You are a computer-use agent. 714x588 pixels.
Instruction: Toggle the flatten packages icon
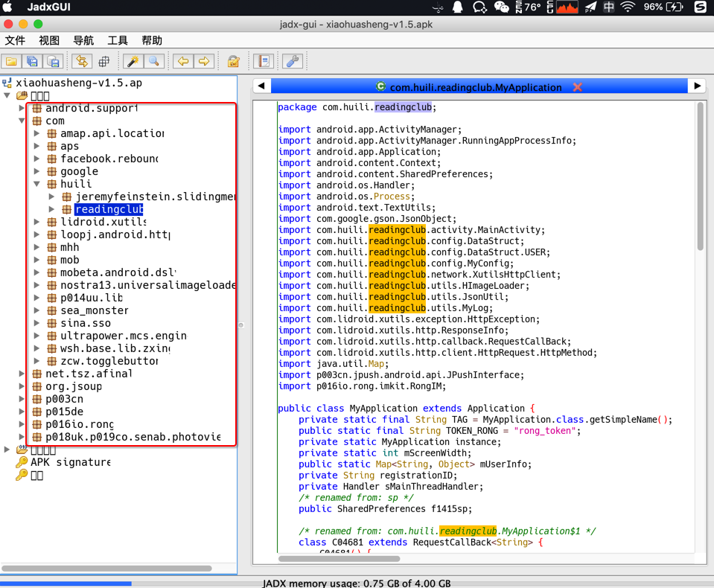coord(104,61)
